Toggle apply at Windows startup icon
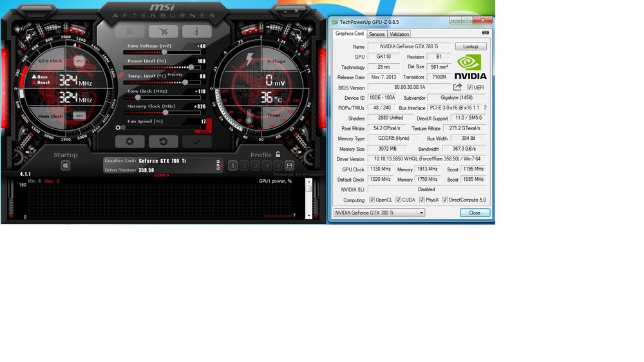This screenshot has width=644, height=362. [x=65, y=165]
